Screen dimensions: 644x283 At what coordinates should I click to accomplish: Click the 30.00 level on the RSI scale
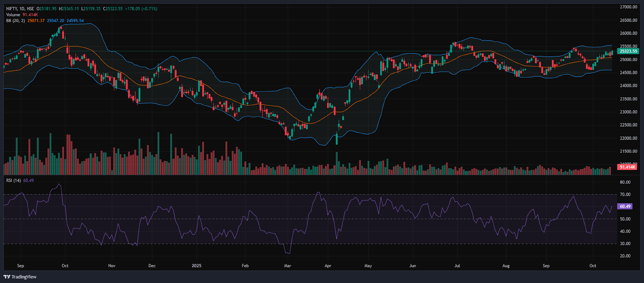(x=625, y=244)
